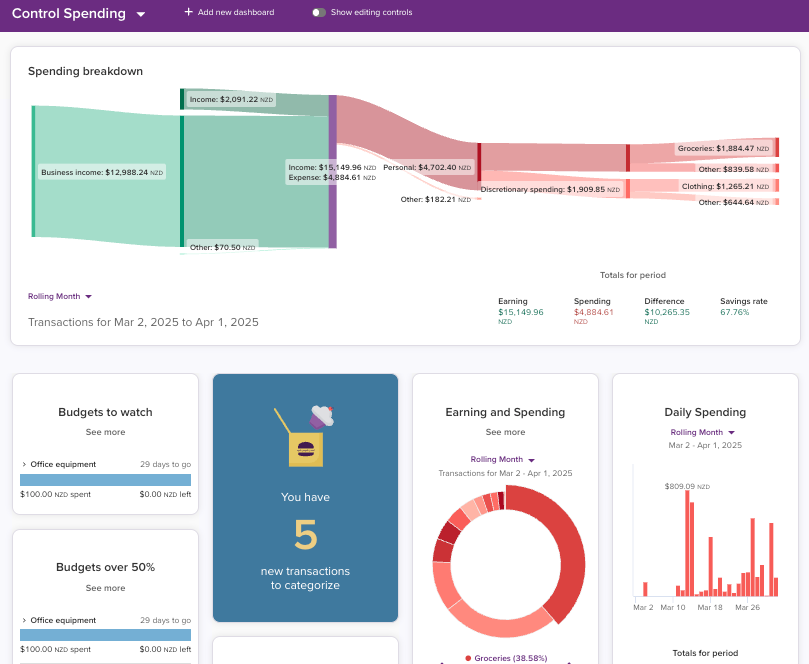Click Transactions for Mar 2, 2025 to Apr 1, 2025
The width and height of the screenshot is (809, 664).
pos(143,322)
